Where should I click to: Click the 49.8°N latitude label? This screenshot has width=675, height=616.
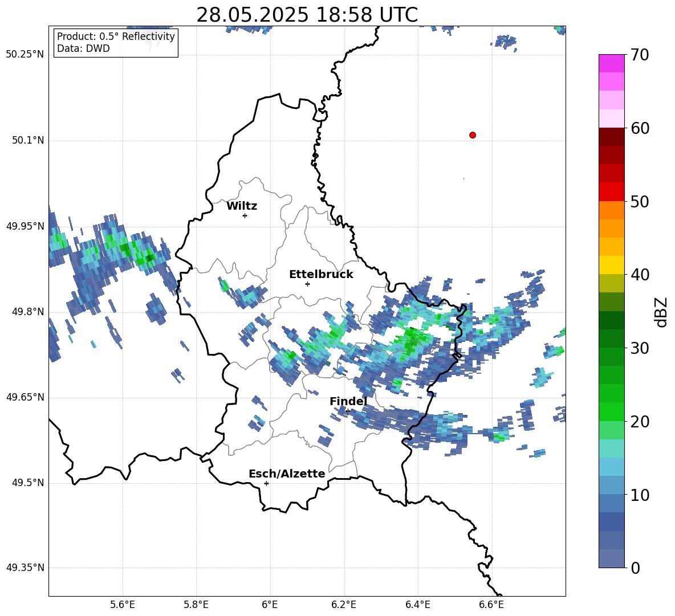[x=29, y=312]
